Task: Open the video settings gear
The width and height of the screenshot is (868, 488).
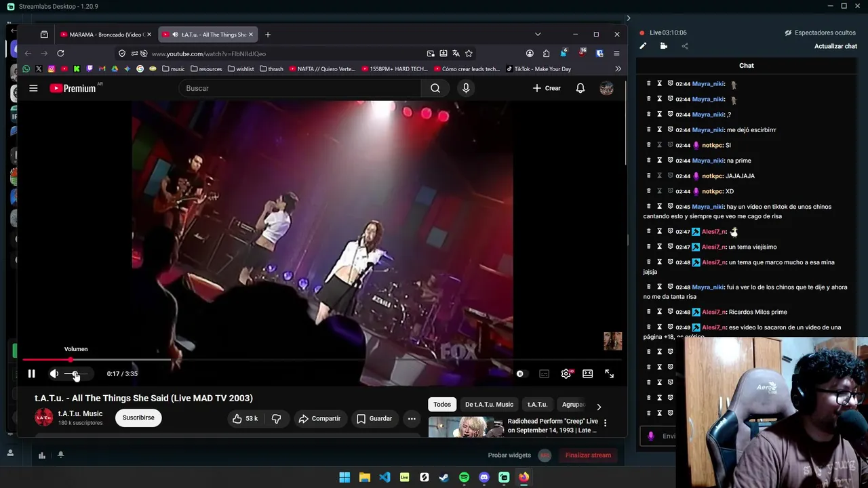Action: [566, 373]
